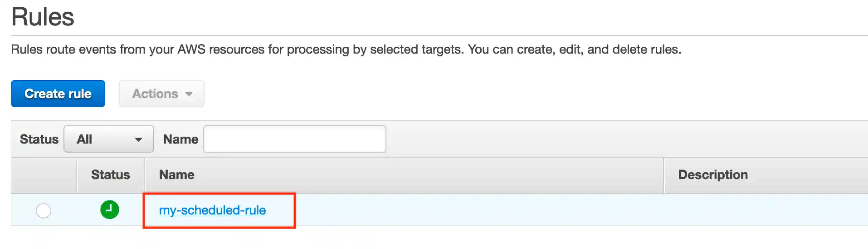
Task: Select the radio button for my-scheduled-rule
Action: 44,210
